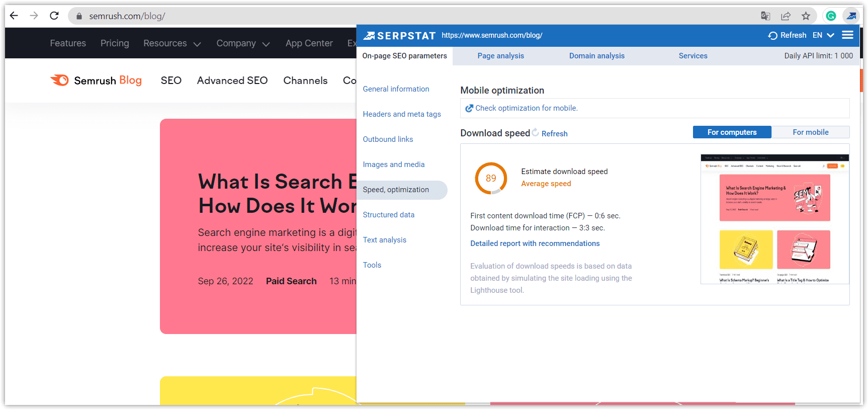
Task: Click the Semrush flame logo
Action: point(59,80)
